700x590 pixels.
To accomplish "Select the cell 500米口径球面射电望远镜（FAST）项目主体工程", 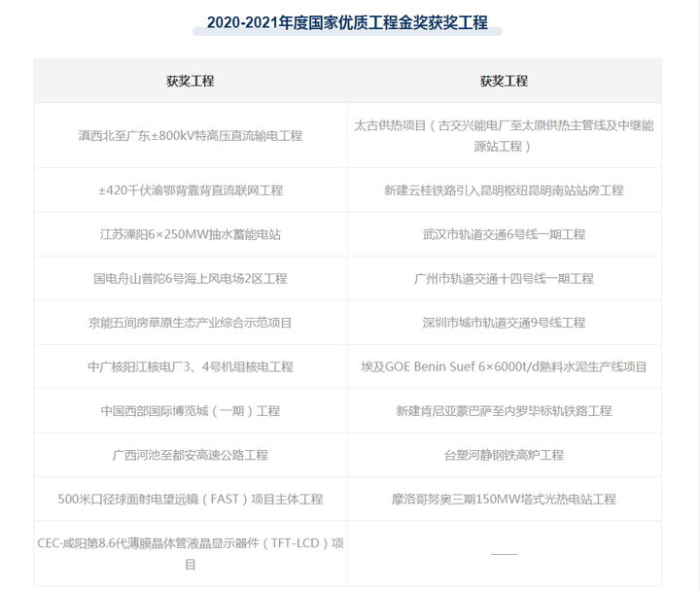I will (x=191, y=499).
